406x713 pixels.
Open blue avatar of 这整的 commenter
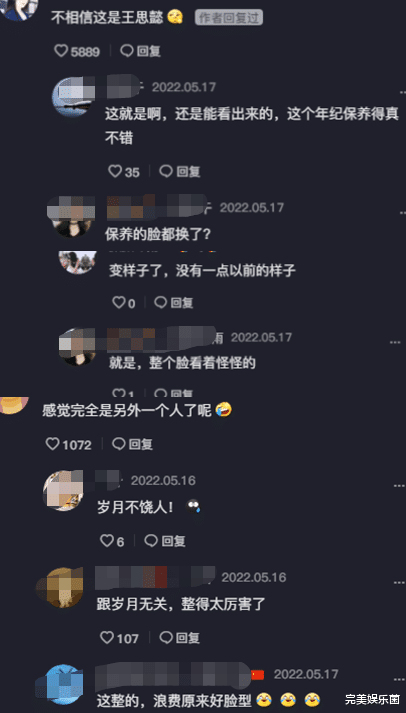[x=60, y=685]
